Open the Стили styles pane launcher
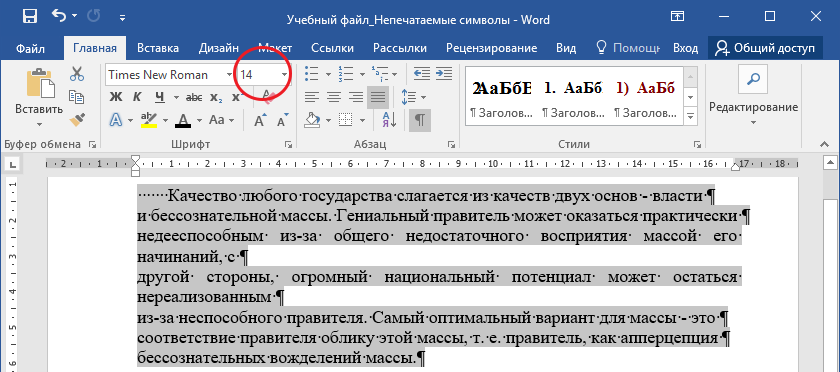The width and height of the screenshot is (840, 372). pos(697,144)
